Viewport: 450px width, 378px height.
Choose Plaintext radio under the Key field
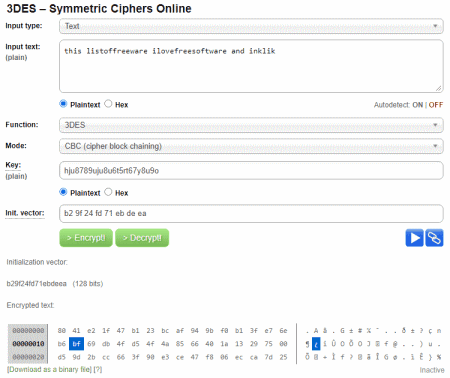pyautogui.click(x=63, y=192)
